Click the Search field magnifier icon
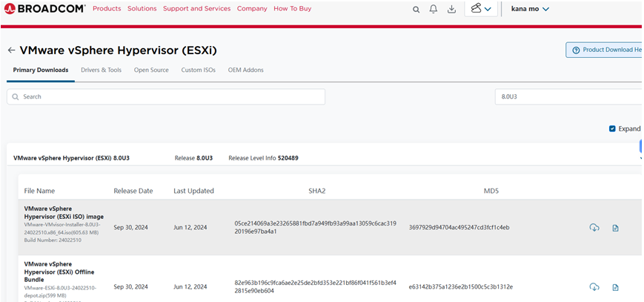Viewport: 644px width, 302px height. click(x=16, y=97)
